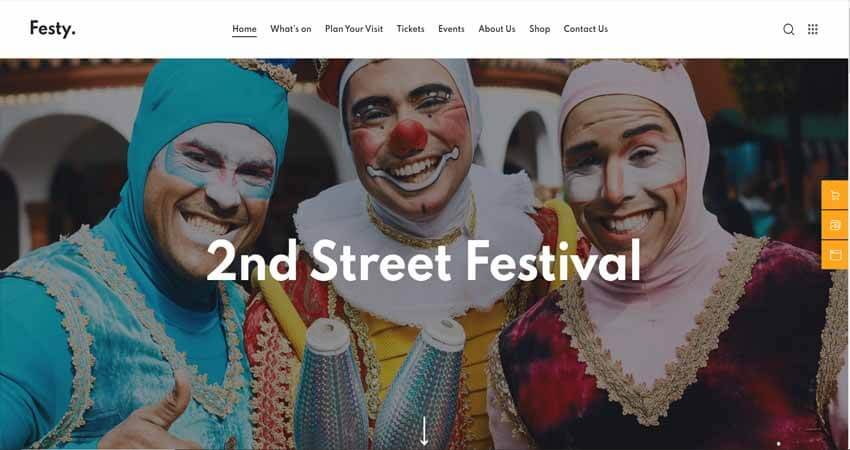Open the search magnifier icon
The height and width of the screenshot is (450, 850).
(789, 29)
